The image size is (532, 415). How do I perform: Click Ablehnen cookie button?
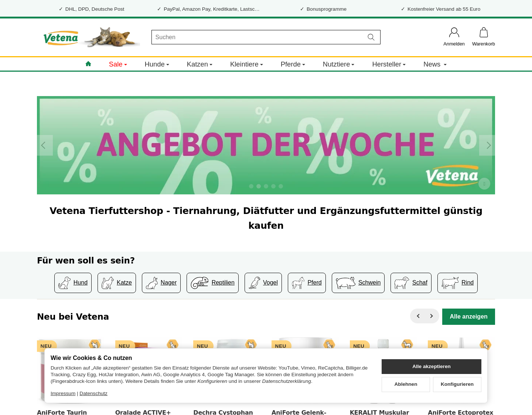click(x=406, y=384)
